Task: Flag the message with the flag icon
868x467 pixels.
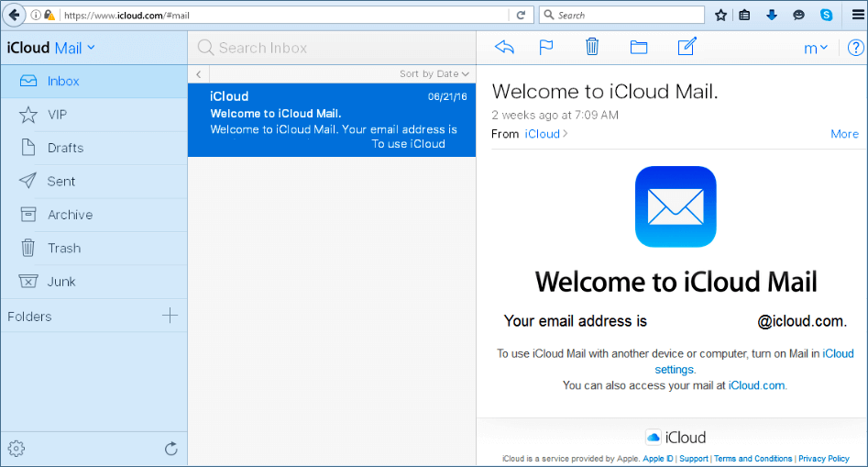Action: click(x=546, y=47)
